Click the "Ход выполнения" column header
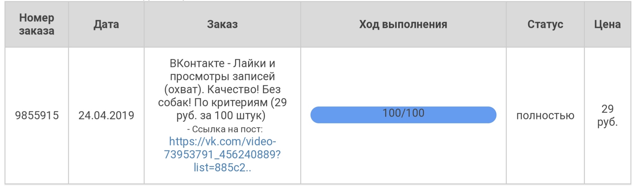This screenshot has width=644, height=195. coord(403,24)
